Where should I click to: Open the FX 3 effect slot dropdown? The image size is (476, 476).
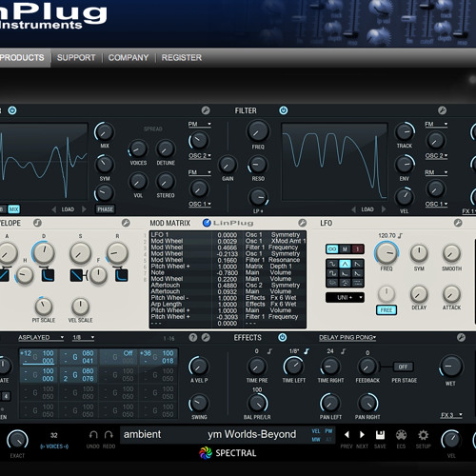[451, 415]
